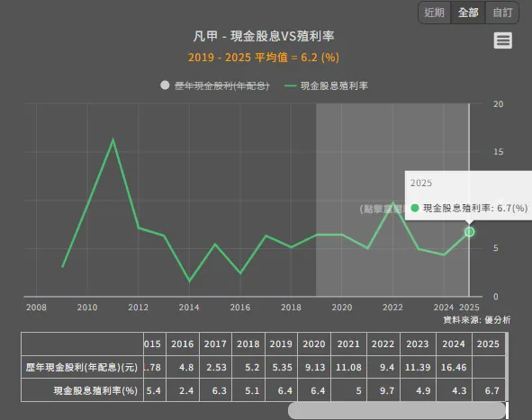
Task: Select dividend cell value 9.13
Action: (x=315, y=367)
